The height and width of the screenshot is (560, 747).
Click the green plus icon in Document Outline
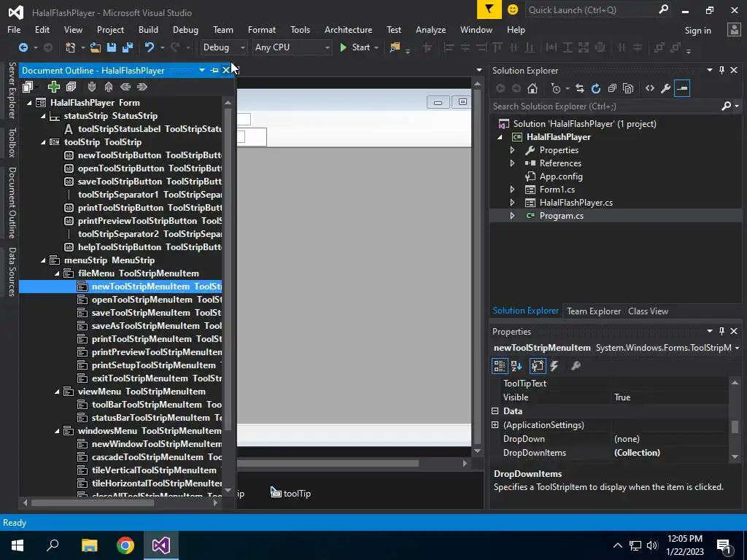[x=54, y=87]
